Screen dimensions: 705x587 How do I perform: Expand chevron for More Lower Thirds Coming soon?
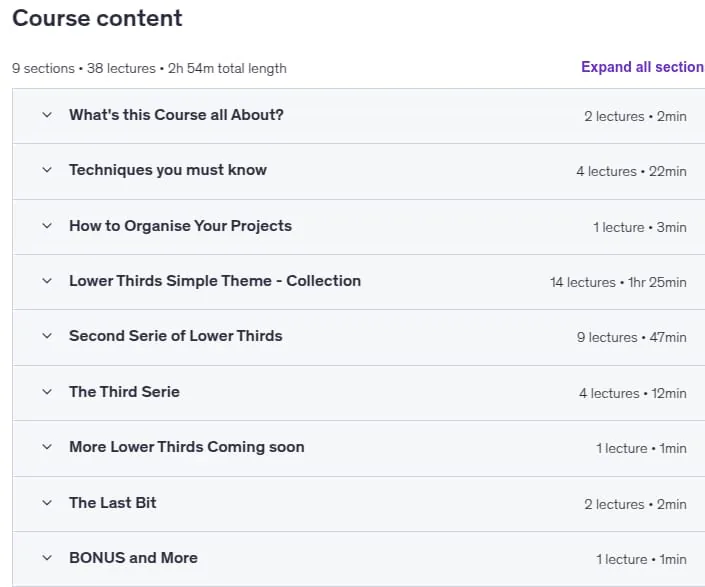(x=47, y=447)
